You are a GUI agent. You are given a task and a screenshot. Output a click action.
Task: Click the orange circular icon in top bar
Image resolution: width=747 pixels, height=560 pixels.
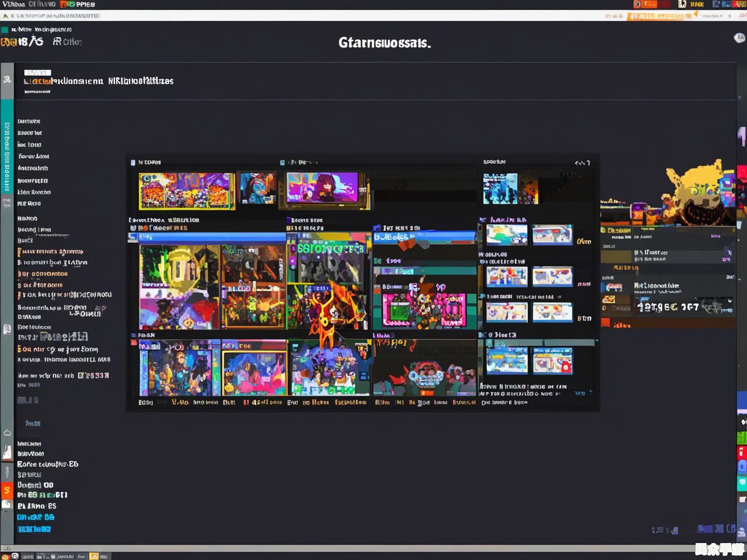[637, 4]
